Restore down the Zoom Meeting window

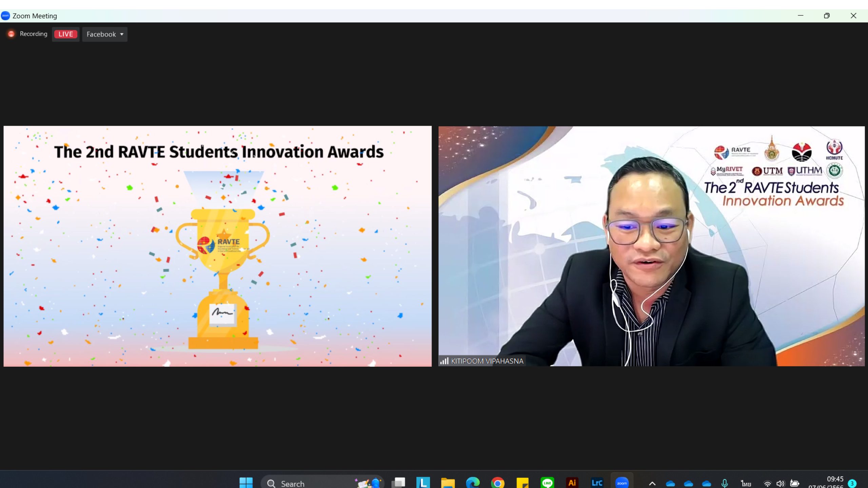click(827, 16)
